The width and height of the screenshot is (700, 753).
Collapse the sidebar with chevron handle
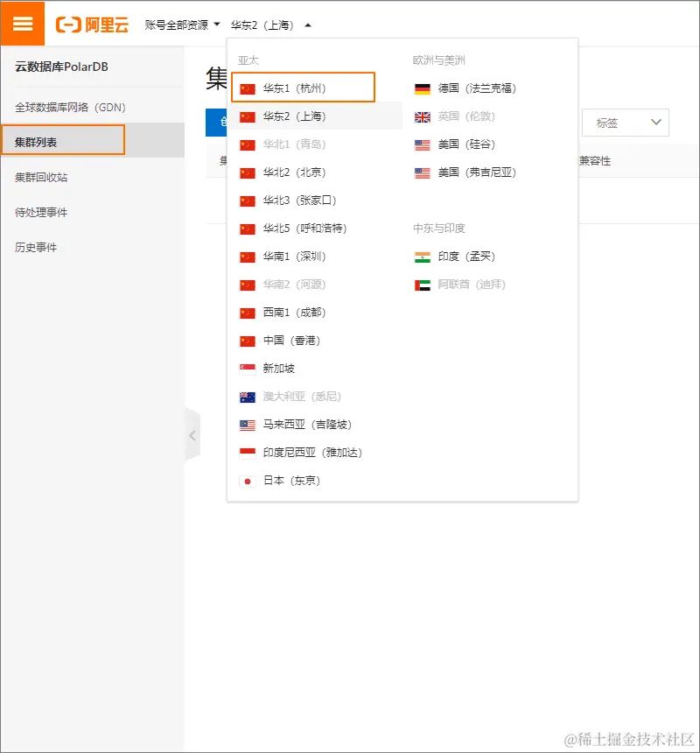point(192,435)
